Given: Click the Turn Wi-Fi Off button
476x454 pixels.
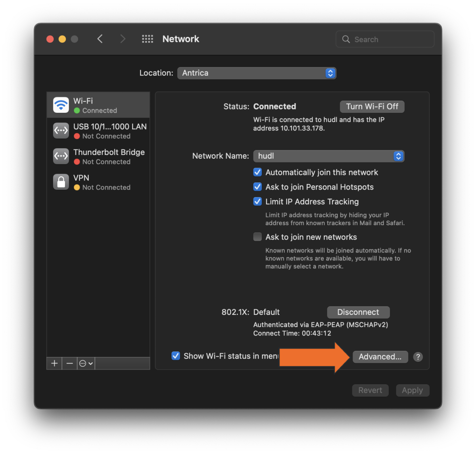Looking at the screenshot, I should [x=372, y=106].
